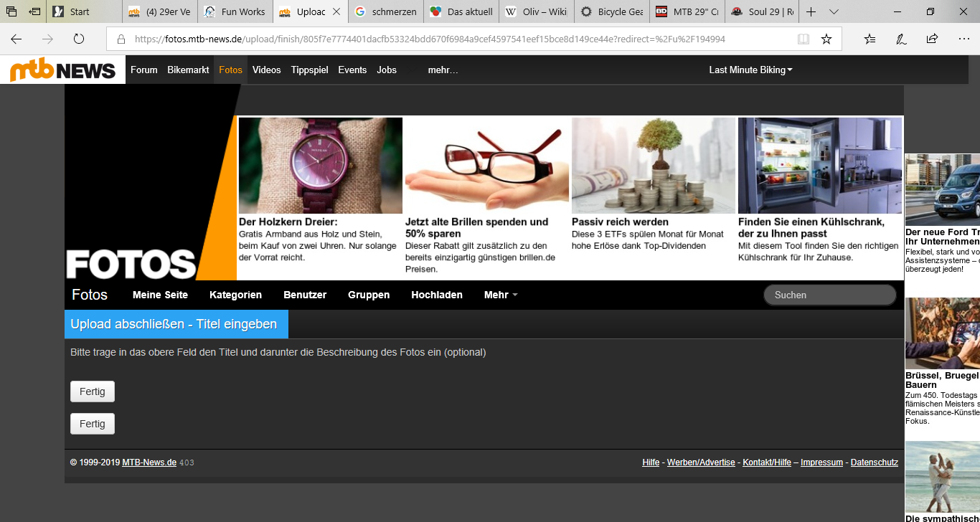Viewport: 980px width, 522px height.
Task: Click the purple wooden watch ad image
Action: point(320,166)
